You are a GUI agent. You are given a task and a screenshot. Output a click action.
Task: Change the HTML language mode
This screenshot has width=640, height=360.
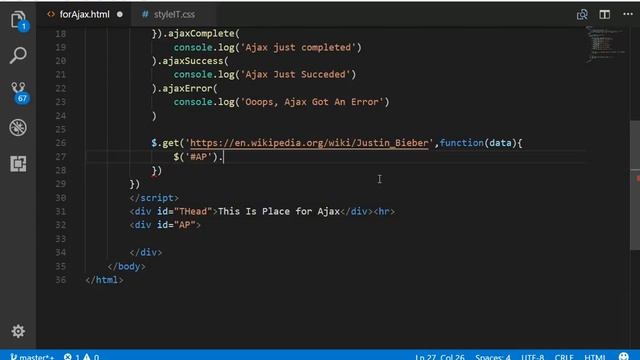[595, 357]
